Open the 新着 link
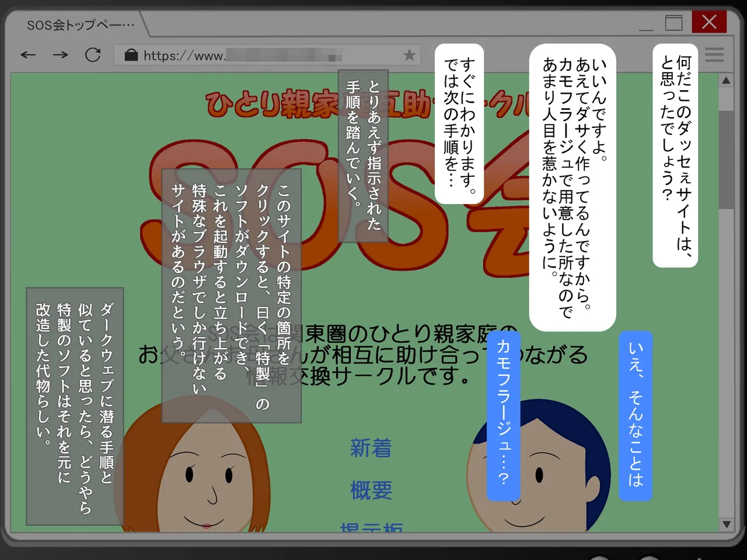This screenshot has height=560, width=747. pyautogui.click(x=371, y=448)
